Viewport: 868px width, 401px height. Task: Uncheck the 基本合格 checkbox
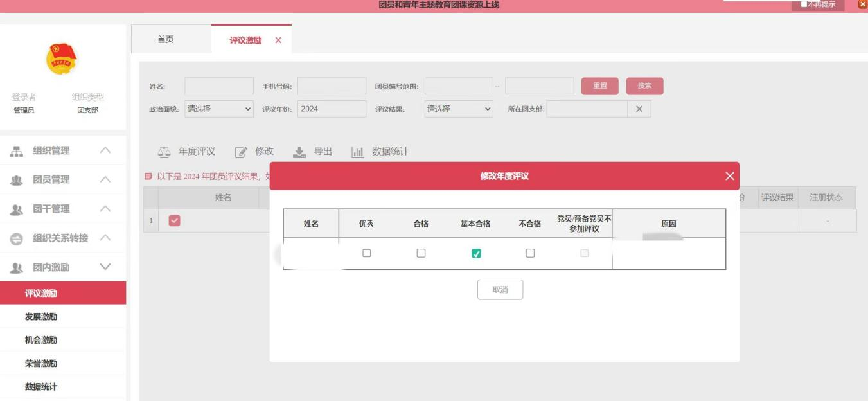tap(475, 253)
